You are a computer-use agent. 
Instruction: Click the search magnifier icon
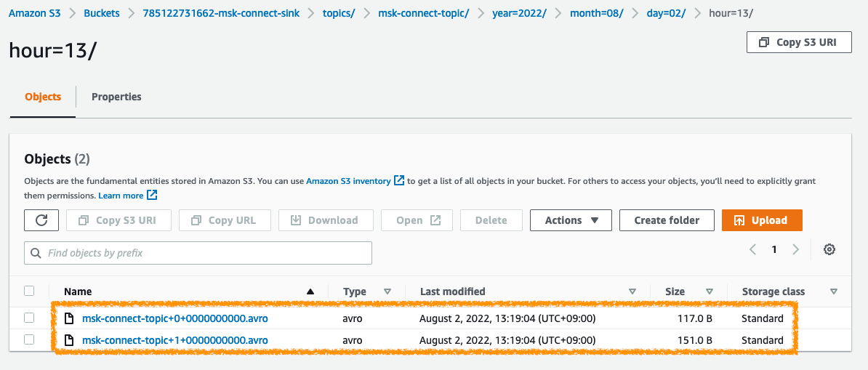click(36, 253)
